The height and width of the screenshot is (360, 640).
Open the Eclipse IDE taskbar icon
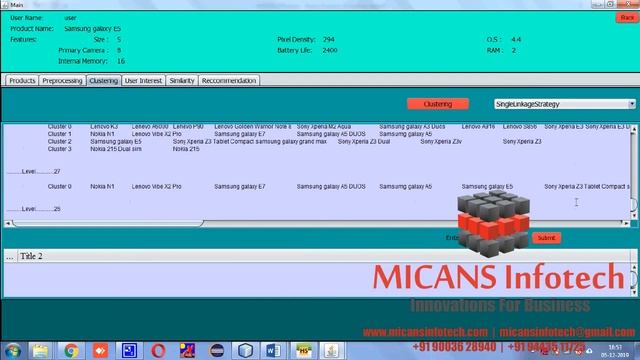click(217, 351)
